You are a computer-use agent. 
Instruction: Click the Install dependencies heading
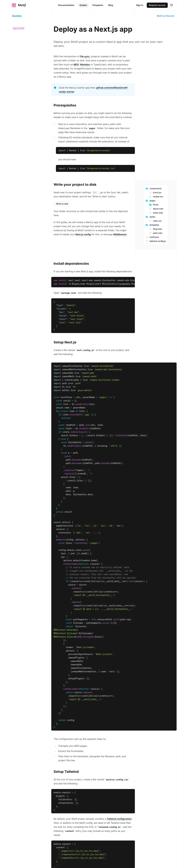pos(71,263)
